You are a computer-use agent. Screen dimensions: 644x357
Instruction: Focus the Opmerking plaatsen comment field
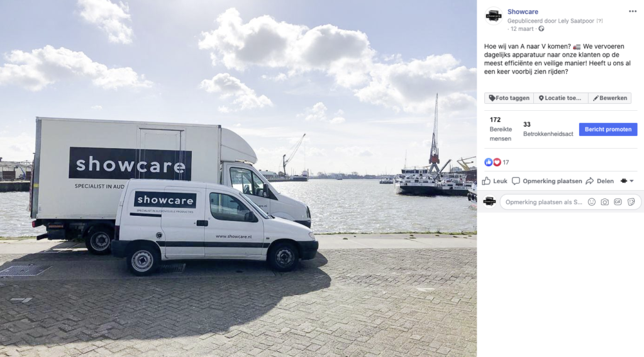pos(543,202)
